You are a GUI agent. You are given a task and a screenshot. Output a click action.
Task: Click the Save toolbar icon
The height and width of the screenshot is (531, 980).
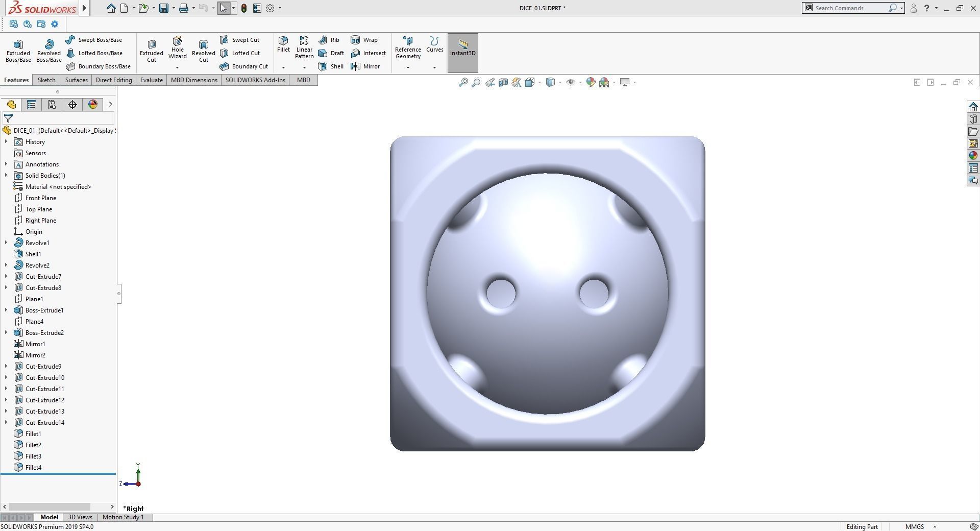[164, 8]
